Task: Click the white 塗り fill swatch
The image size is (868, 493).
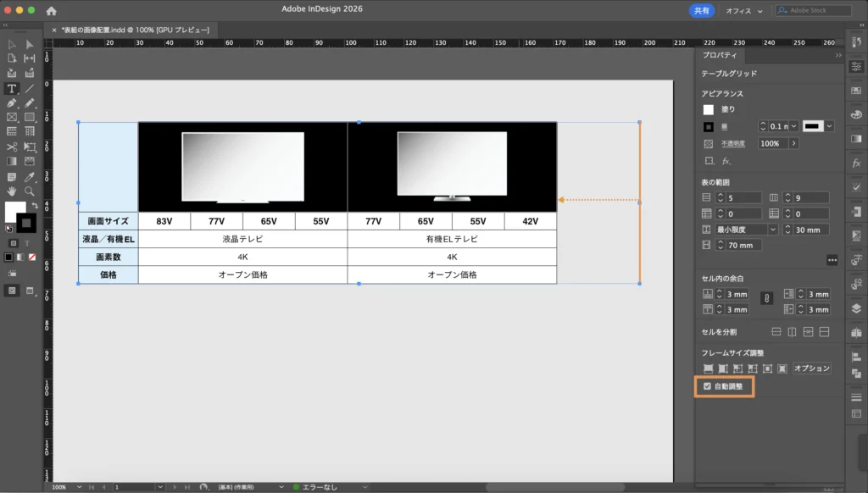Action: pos(708,109)
